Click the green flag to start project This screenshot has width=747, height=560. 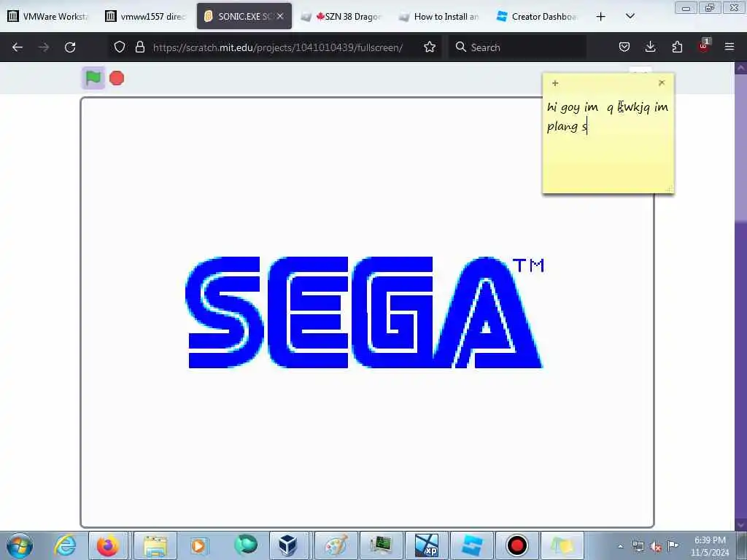pos(93,77)
